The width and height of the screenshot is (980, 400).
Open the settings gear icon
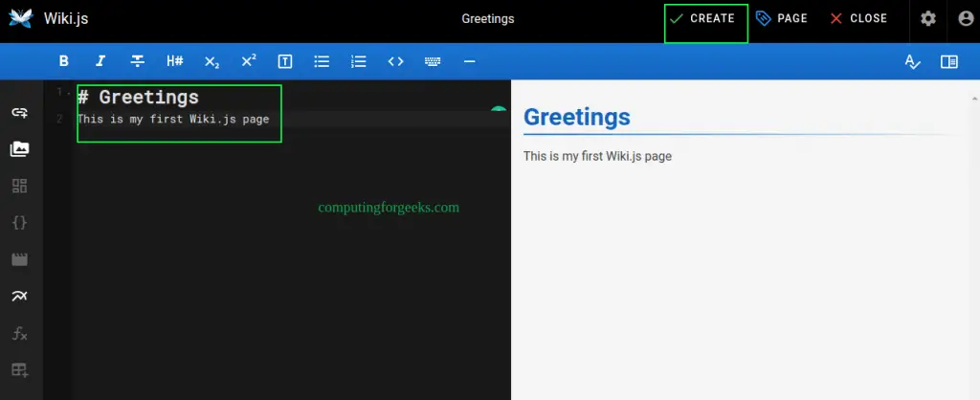928,19
